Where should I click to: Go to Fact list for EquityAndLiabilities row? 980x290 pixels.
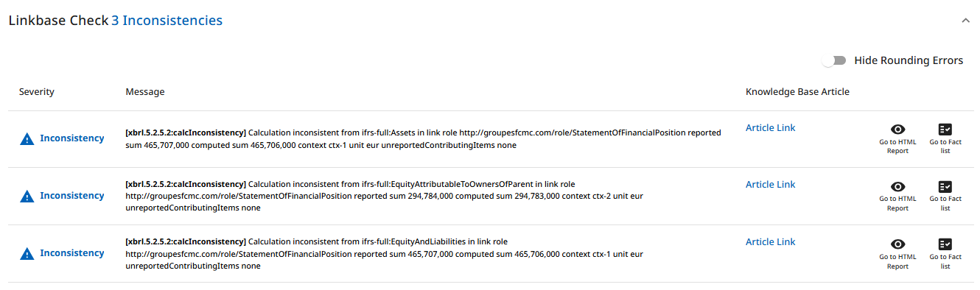click(x=945, y=254)
